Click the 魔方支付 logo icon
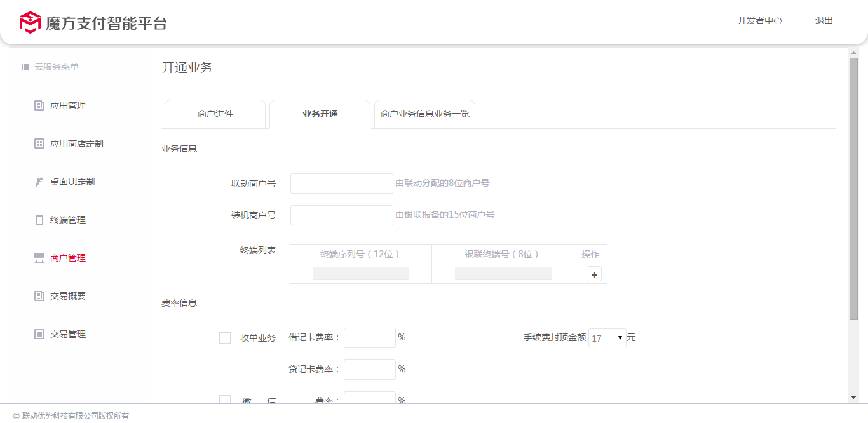This screenshot has height=423, width=868. [x=30, y=22]
